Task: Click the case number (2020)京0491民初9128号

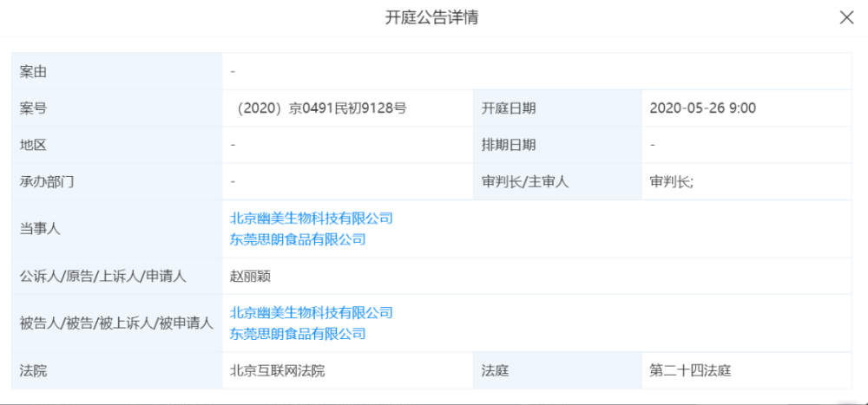Action: click(321, 108)
